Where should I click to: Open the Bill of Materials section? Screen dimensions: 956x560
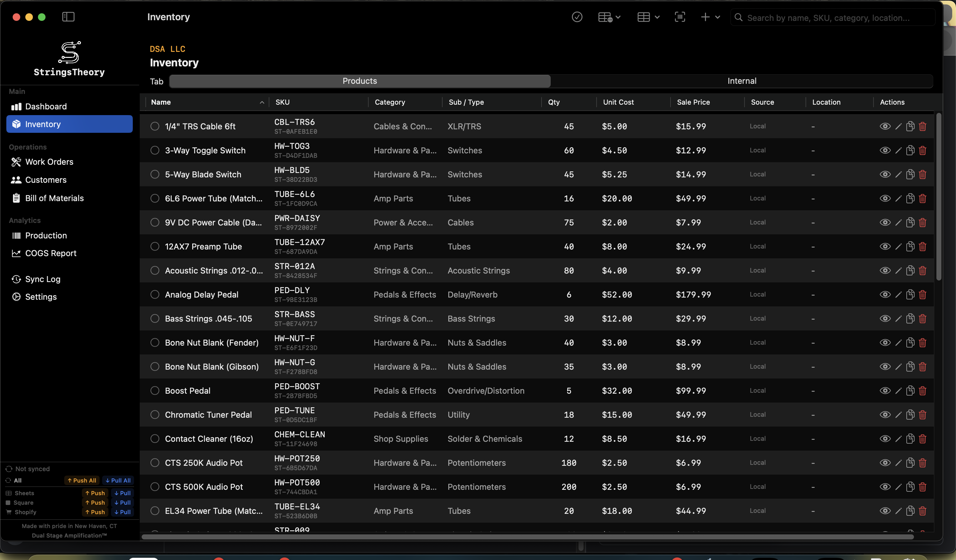(55, 198)
